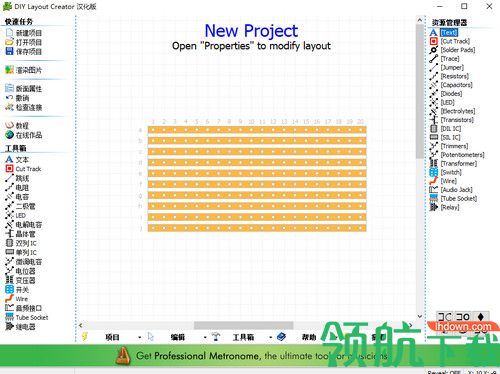Open the 工具箱 menu in bottom toolbar

pos(243,337)
